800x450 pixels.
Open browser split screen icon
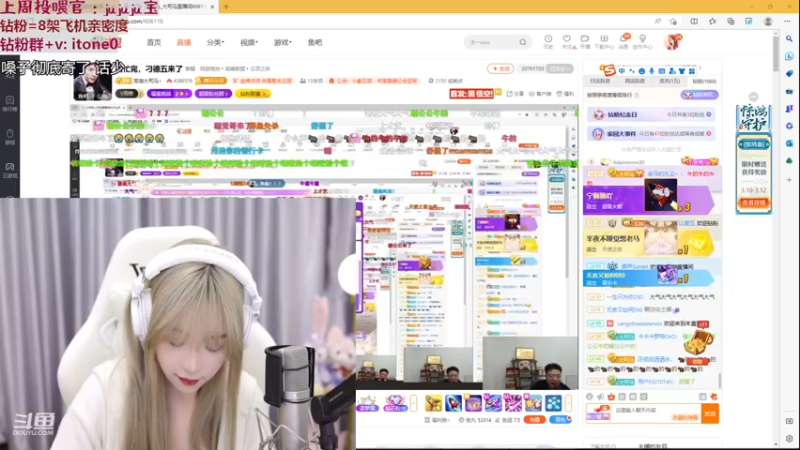pyautogui.click(x=694, y=21)
